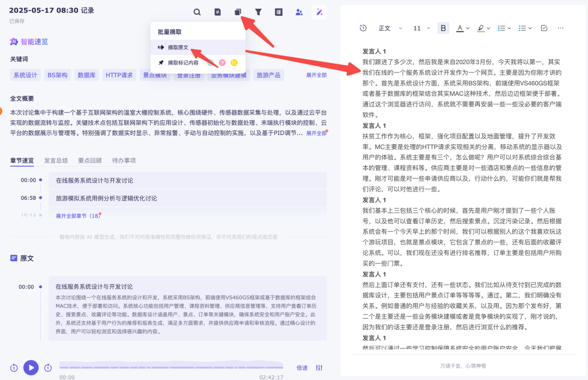This screenshot has height=380, width=588.
Task: Insert a bulleted list
Action: (x=522, y=28)
